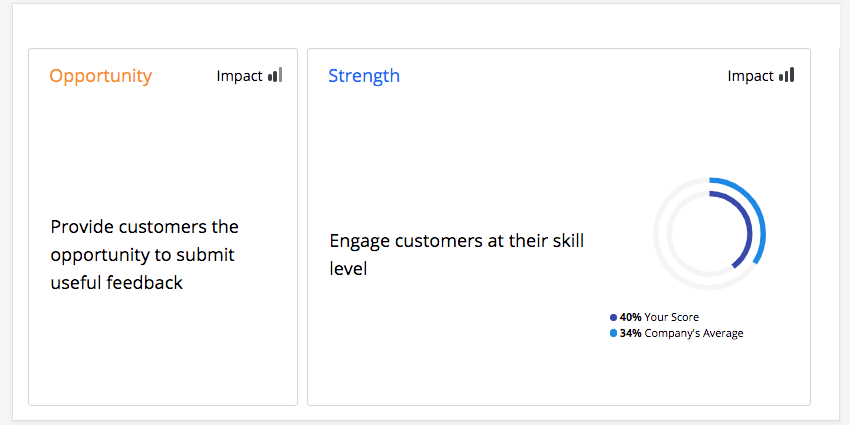Click the 'Your Score' legend label
850x425 pixels.
(672, 318)
